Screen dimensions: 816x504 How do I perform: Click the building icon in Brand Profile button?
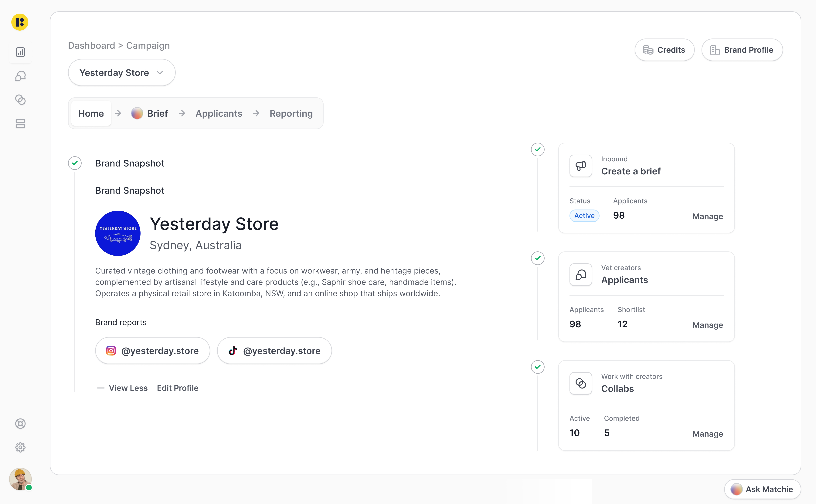tap(715, 50)
